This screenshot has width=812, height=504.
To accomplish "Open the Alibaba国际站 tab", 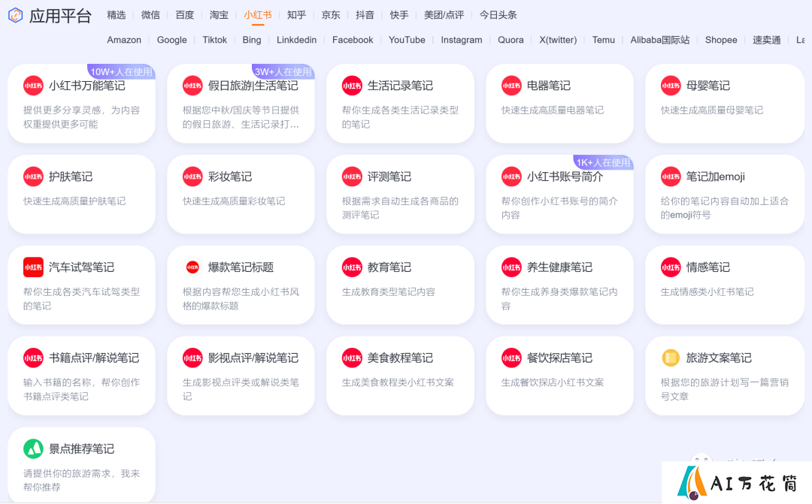I will pyautogui.click(x=660, y=40).
